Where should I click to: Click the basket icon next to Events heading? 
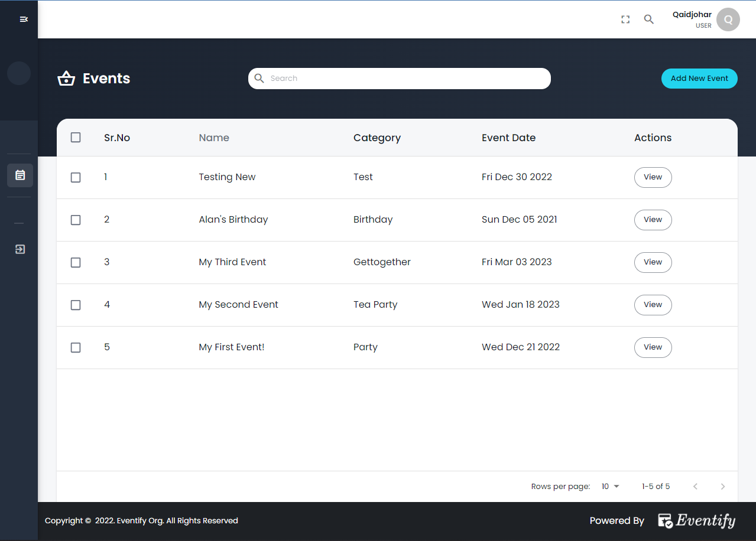coord(66,78)
